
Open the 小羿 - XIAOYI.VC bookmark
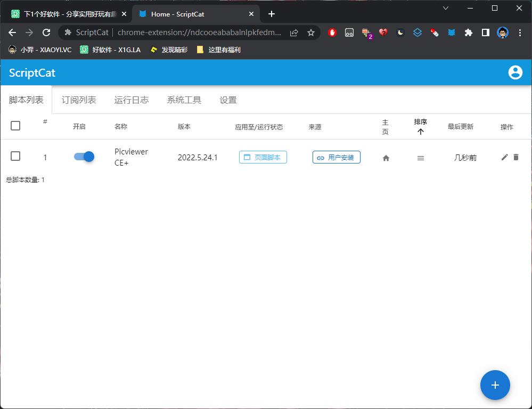tap(40, 50)
